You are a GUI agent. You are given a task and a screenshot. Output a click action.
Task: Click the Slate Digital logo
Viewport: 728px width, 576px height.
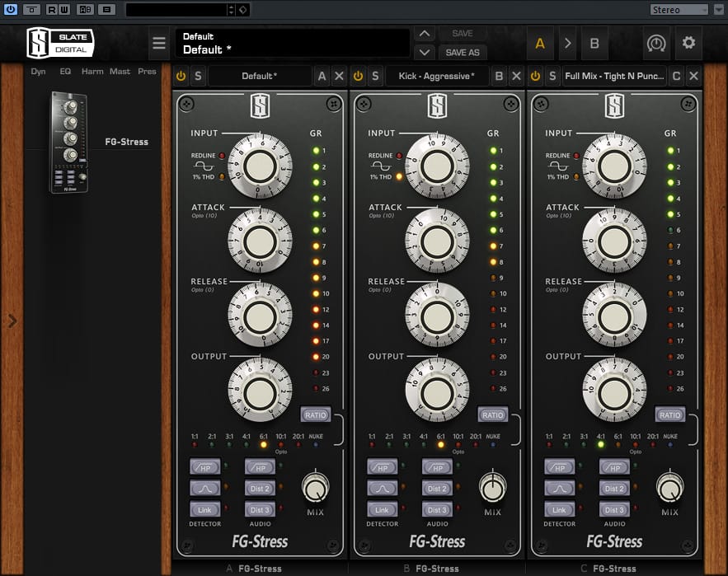click(60, 43)
